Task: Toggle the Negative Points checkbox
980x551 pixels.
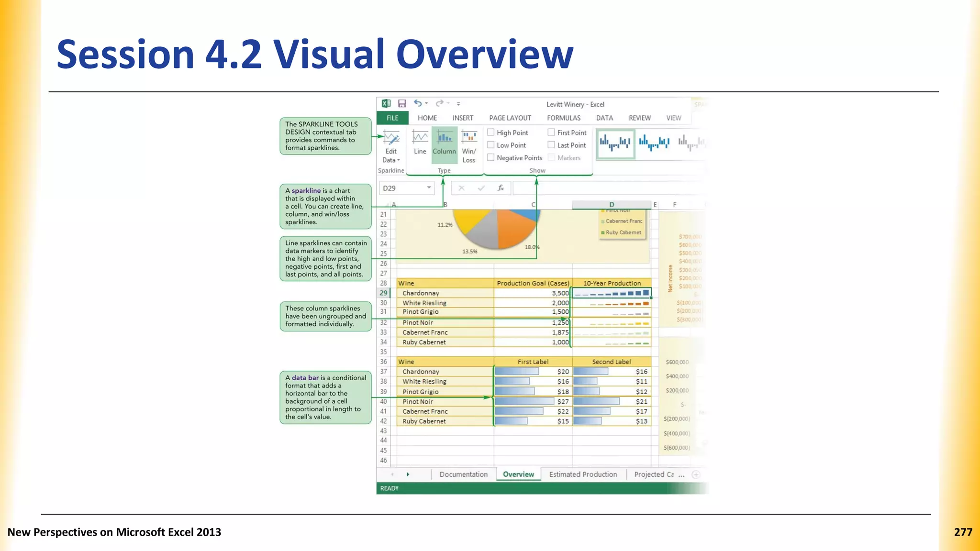Action: 490,157
